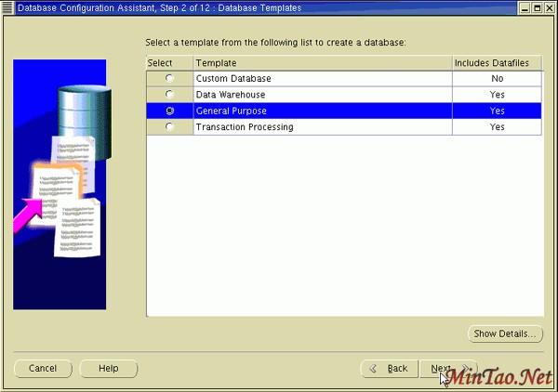Click the selected General Purpose radio button

pyautogui.click(x=169, y=111)
